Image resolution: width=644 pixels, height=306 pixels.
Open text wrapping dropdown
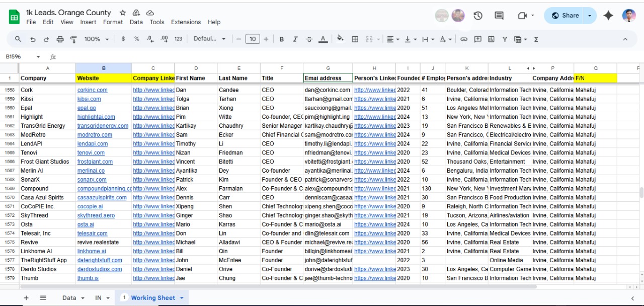point(428,39)
